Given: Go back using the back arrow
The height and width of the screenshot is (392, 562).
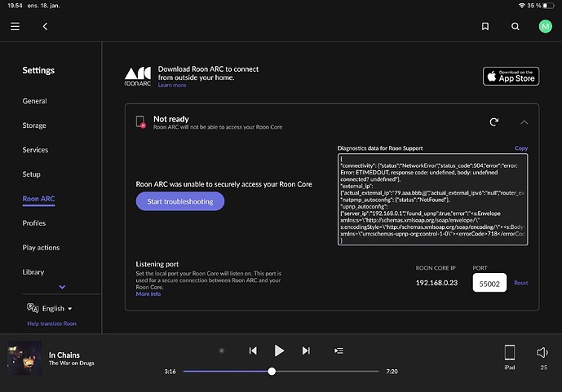Looking at the screenshot, I should (45, 27).
